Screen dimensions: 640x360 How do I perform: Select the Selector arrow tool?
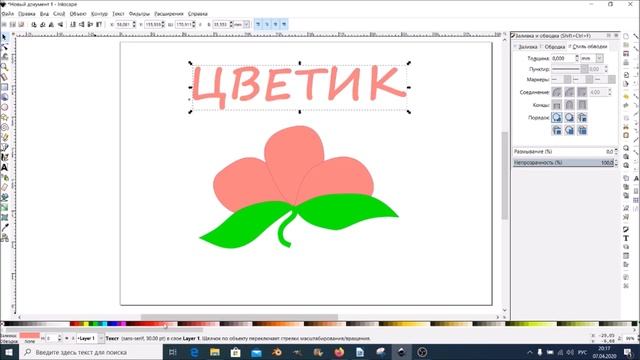click(4, 38)
